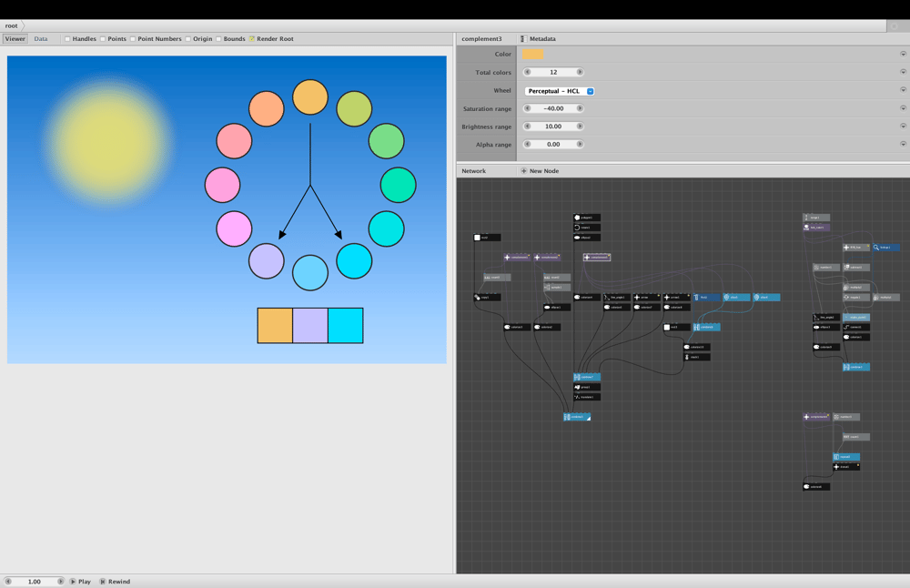
Task: Select the complement4 node
Action: pos(816,417)
